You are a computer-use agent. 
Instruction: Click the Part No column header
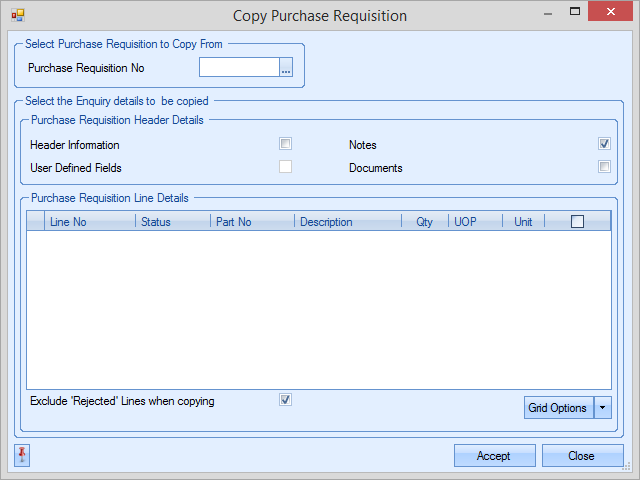(x=251, y=222)
